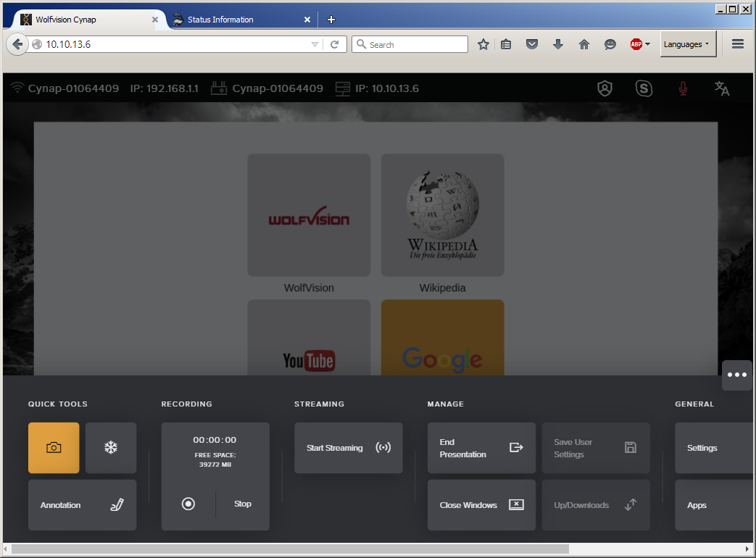Click the chat smiley icon

(610, 44)
